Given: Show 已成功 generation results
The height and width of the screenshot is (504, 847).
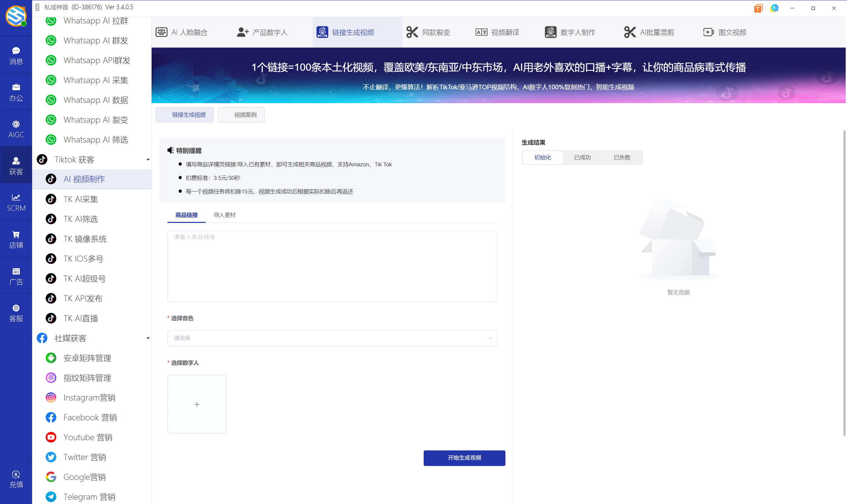Looking at the screenshot, I should (582, 157).
